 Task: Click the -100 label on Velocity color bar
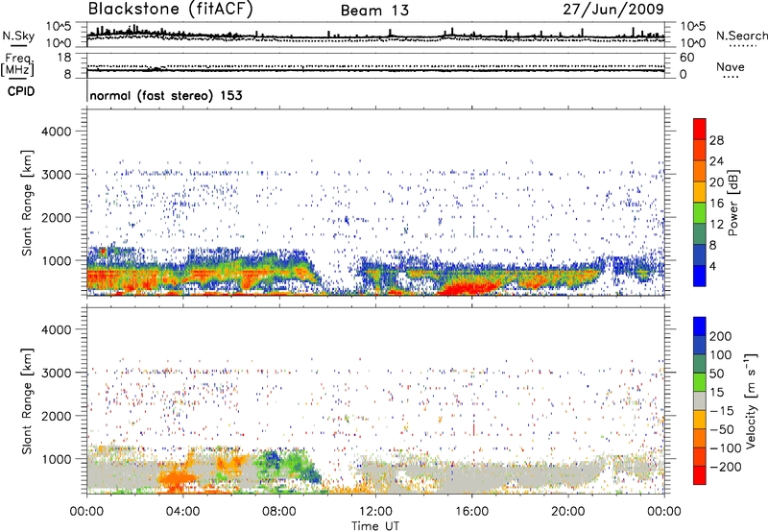[725, 447]
